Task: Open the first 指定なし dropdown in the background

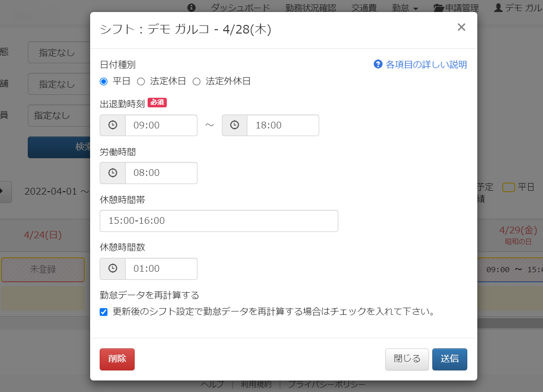Action: [x=59, y=52]
